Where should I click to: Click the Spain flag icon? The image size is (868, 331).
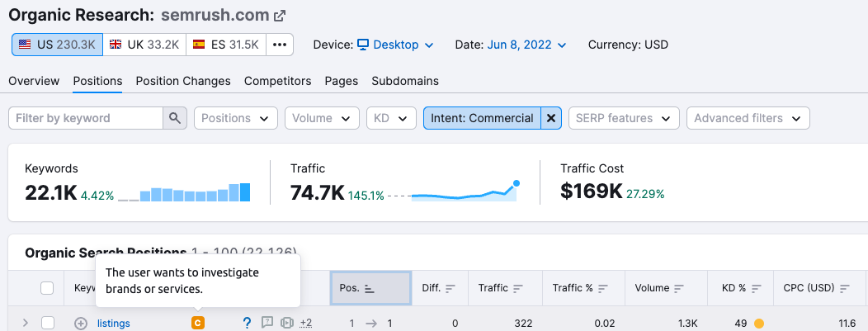199,45
